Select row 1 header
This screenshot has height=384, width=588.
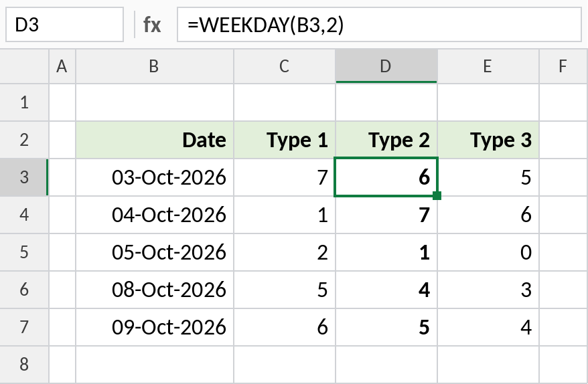24,102
